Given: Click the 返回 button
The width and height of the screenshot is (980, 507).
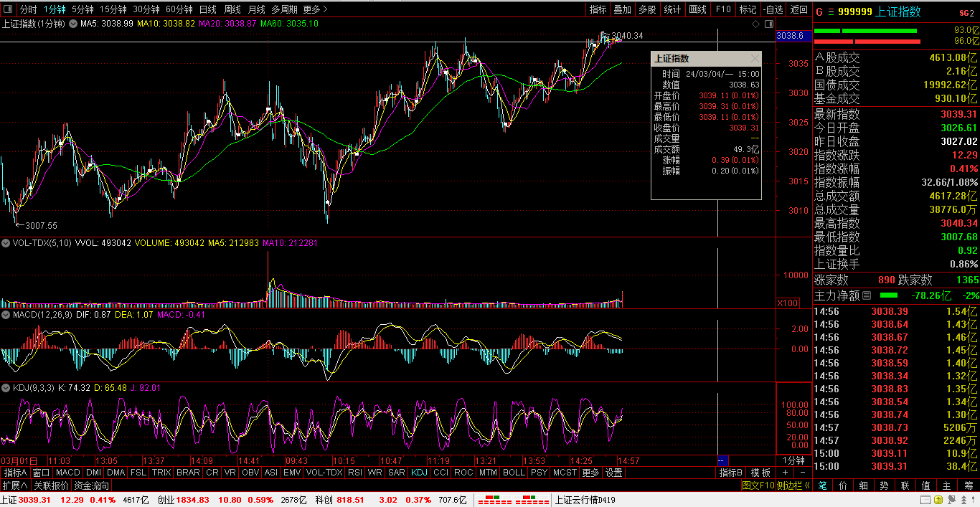Looking at the screenshot, I should click(798, 9).
